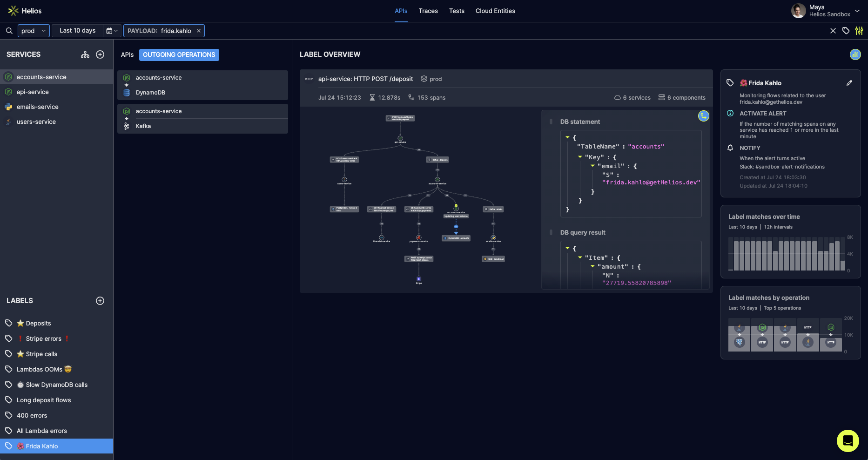The width and height of the screenshot is (868, 460).
Task: Open the Long deposit flows label
Action: [x=56, y=400]
